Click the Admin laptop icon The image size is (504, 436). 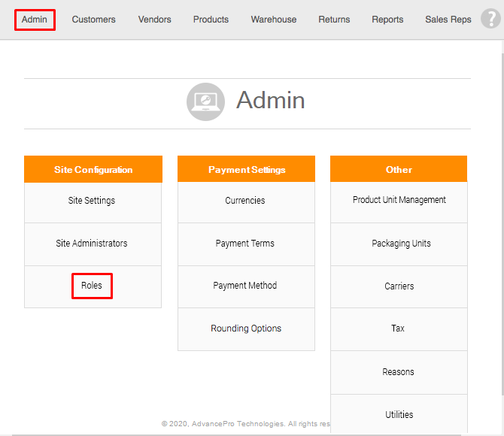(x=205, y=101)
